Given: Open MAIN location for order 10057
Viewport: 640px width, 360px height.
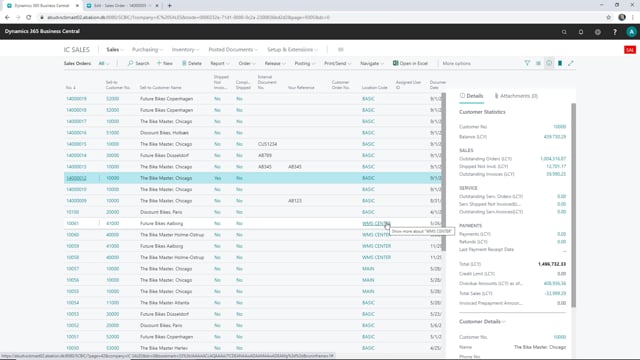Looking at the screenshot, I should (368, 269).
